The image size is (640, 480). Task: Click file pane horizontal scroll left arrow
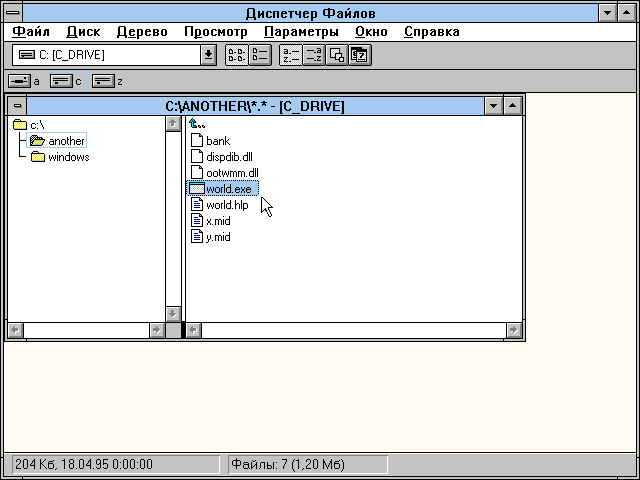click(x=193, y=330)
